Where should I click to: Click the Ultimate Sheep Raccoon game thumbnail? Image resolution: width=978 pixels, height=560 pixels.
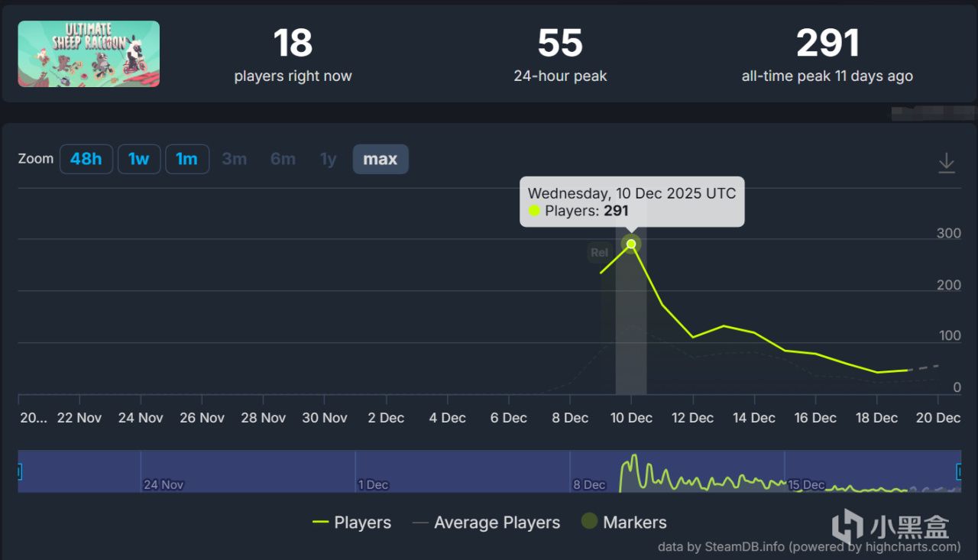click(89, 53)
